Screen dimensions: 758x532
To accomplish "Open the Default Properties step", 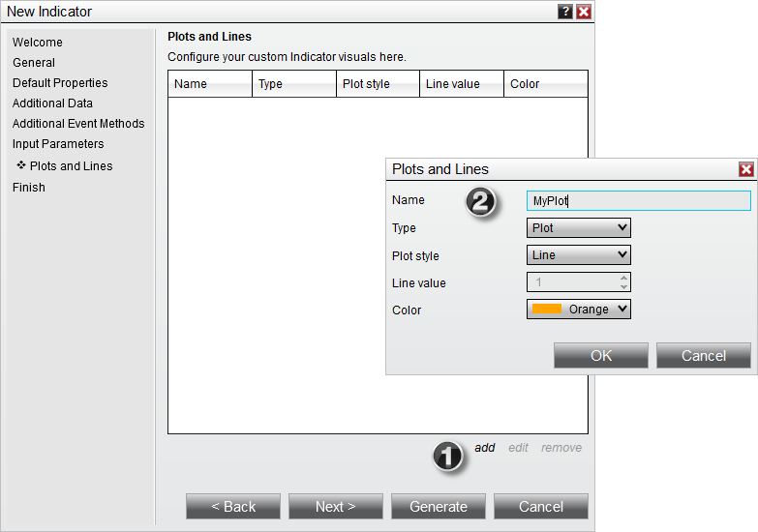I will point(60,83).
